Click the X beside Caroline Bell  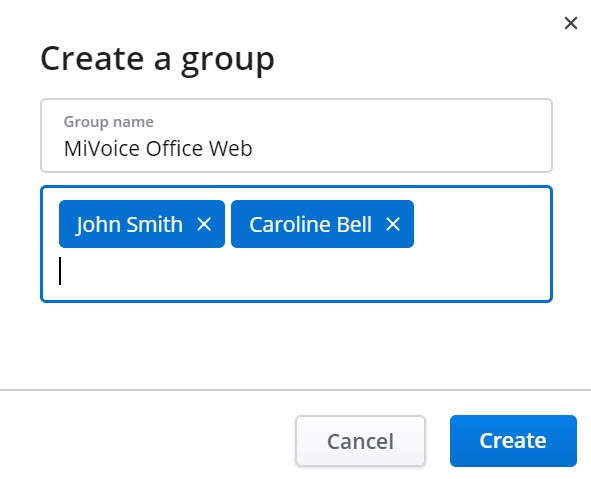(x=393, y=225)
